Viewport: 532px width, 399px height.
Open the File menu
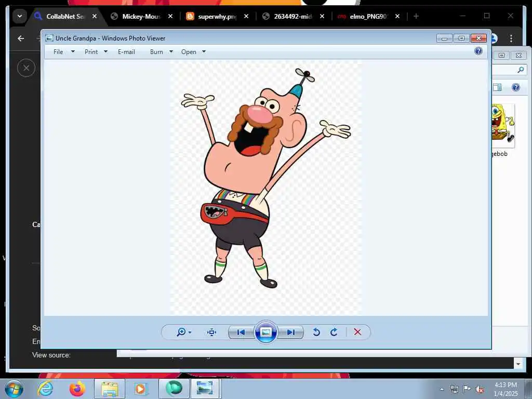[58, 52]
